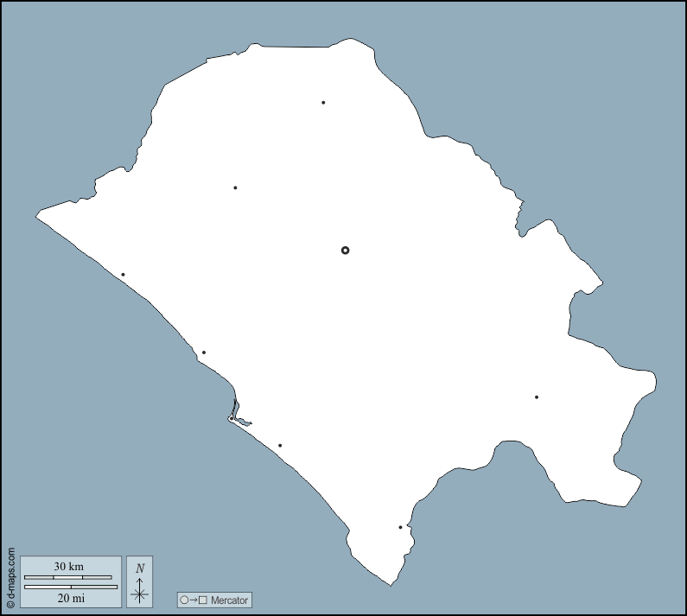Click the "30 km" scale text
The image size is (687, 616).
[x=67, y=567]
